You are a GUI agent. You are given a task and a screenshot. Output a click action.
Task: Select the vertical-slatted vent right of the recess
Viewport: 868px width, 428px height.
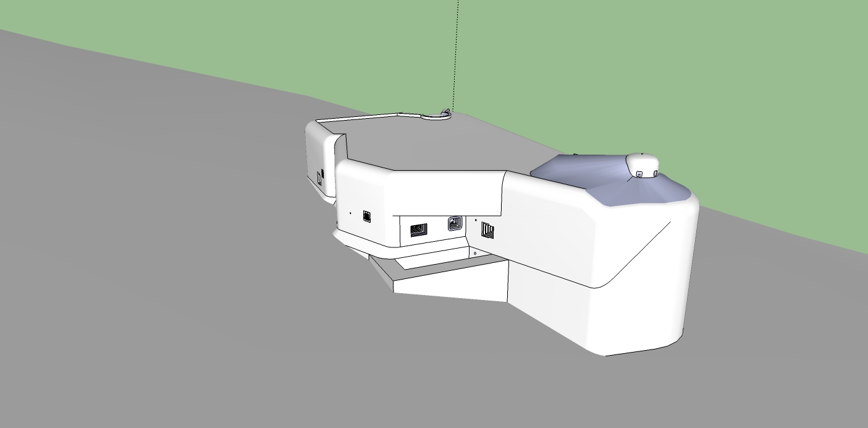coord(488,230)
